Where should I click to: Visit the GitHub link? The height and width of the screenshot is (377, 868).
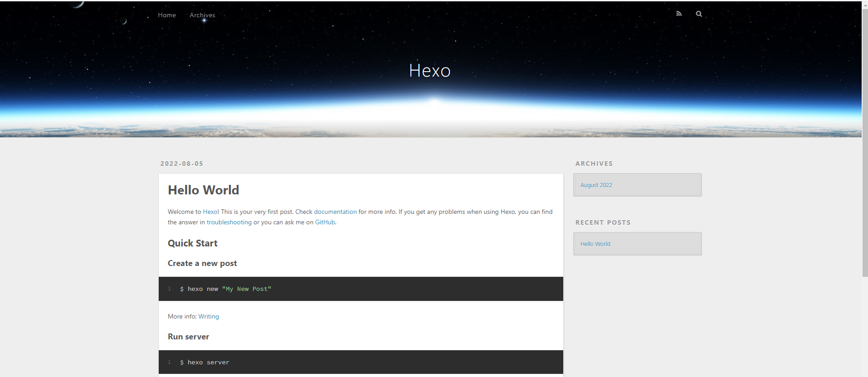click(x=325, y=222)
